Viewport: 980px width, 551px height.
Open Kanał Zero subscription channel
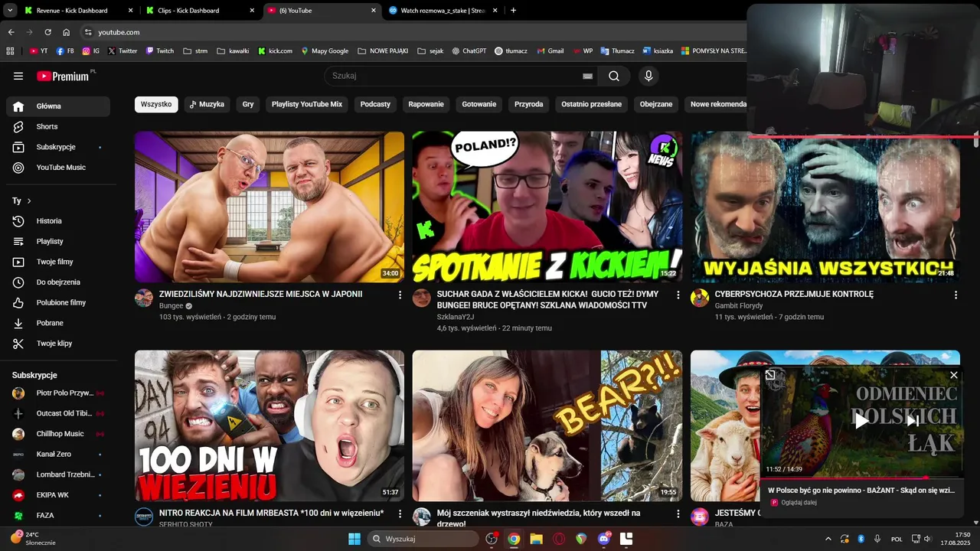click(58, 455)
